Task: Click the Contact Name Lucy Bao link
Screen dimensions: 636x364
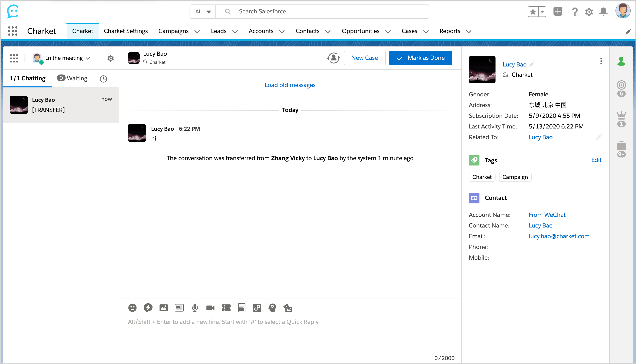Action: tap(540, 225)
